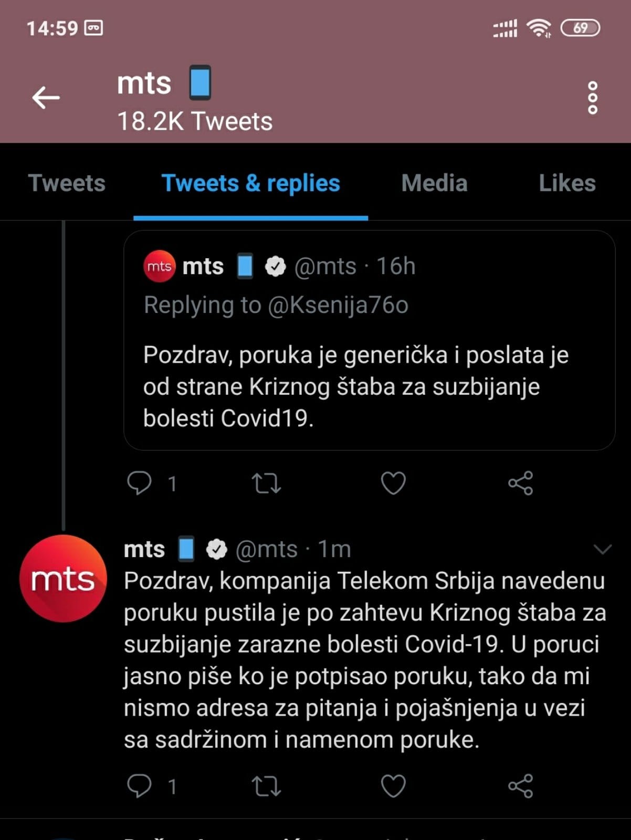Tap the small mts avatar in 16h tweet
The image size is (631, 840).
point(159,266)
